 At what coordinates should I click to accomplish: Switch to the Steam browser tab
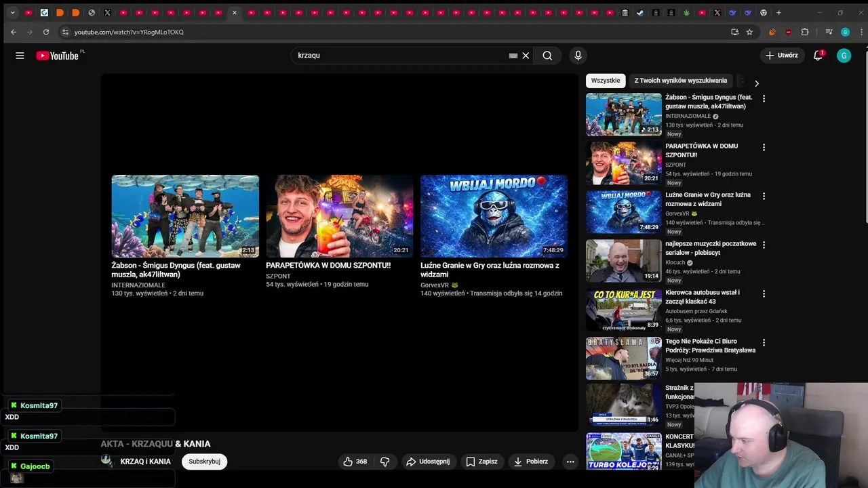[x=640, y=12]
